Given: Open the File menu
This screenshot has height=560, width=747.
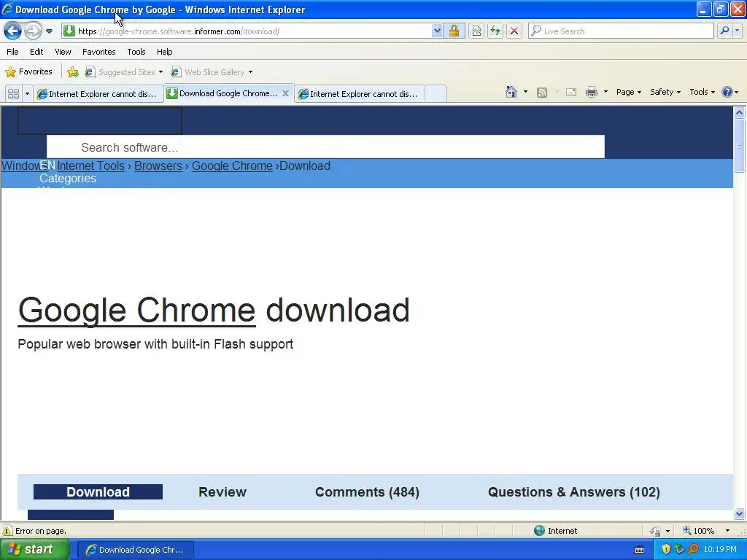Looking at the screenshot, I should click(x=13, y=52).
